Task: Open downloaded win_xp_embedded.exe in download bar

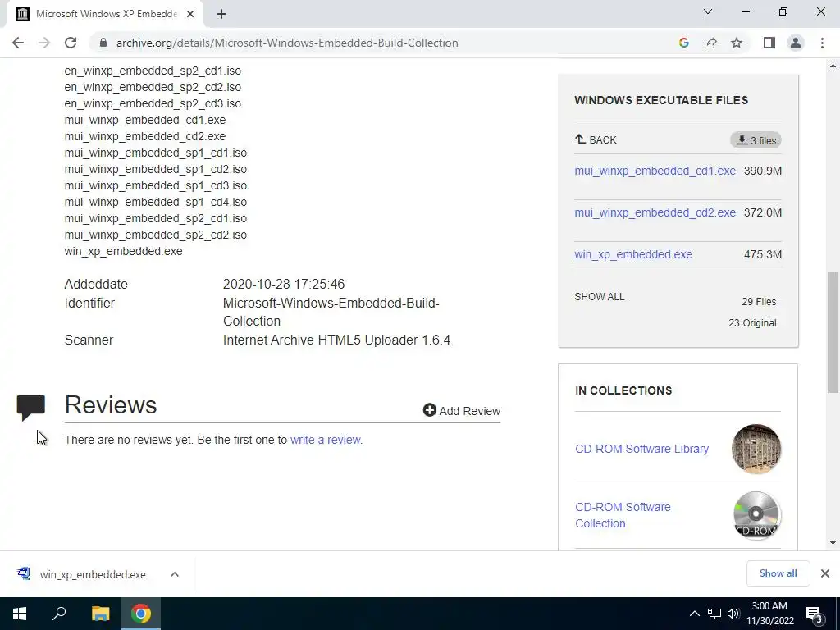Action: point(93,574)
